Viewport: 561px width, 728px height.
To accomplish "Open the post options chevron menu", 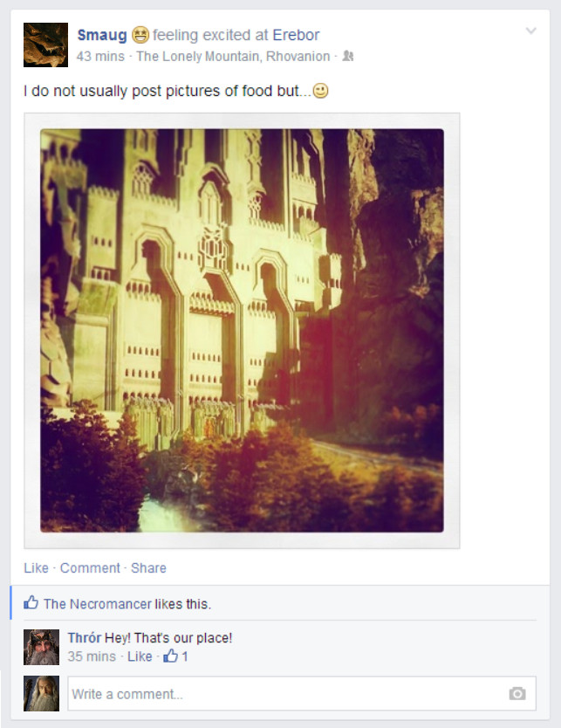I will pyautogui.click(x=530, y=31).
